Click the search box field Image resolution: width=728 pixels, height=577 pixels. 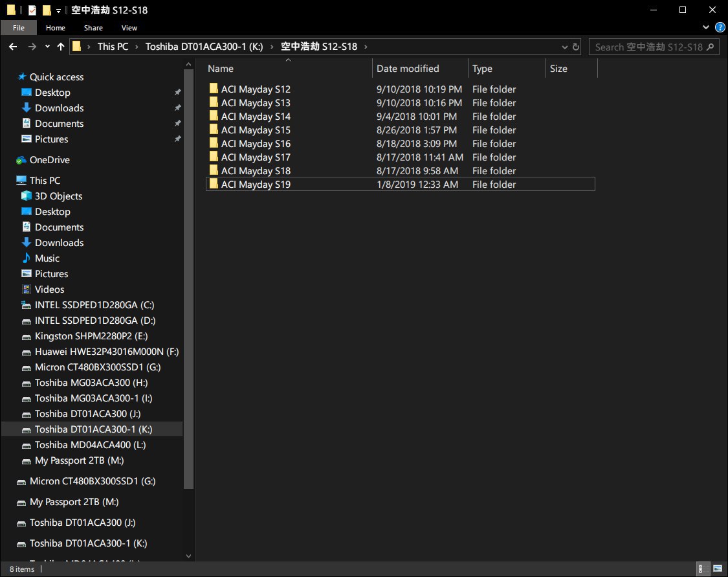point(648,47)
